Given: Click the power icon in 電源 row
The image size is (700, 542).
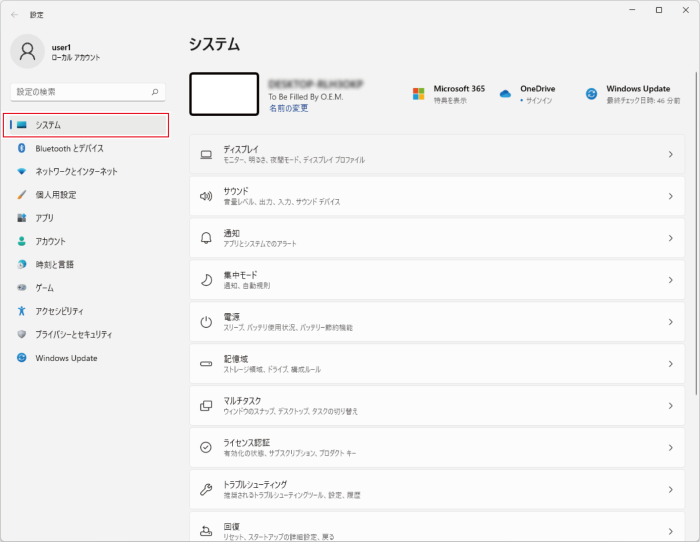Looking at the screenshot, I should 206,322.
